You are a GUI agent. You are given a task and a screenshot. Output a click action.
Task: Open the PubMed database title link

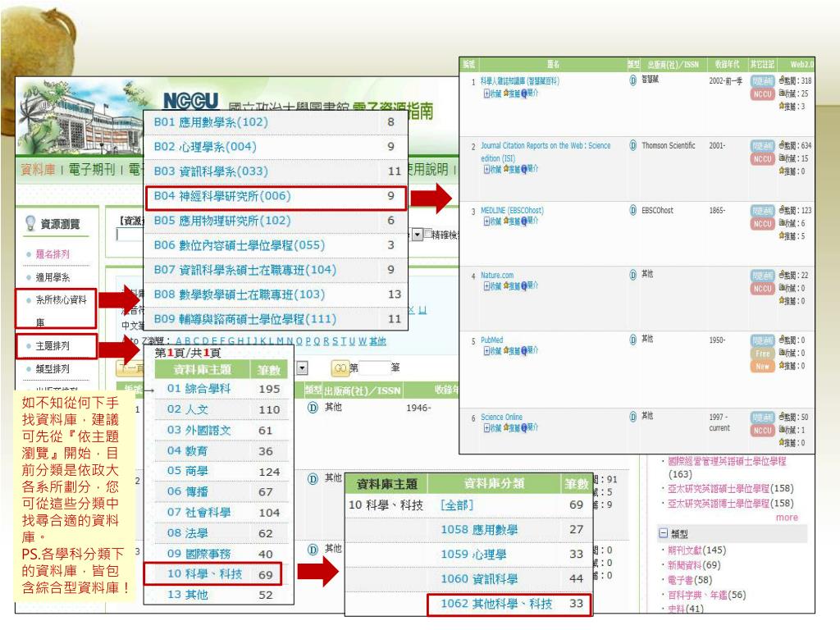[x=492, y=340]
